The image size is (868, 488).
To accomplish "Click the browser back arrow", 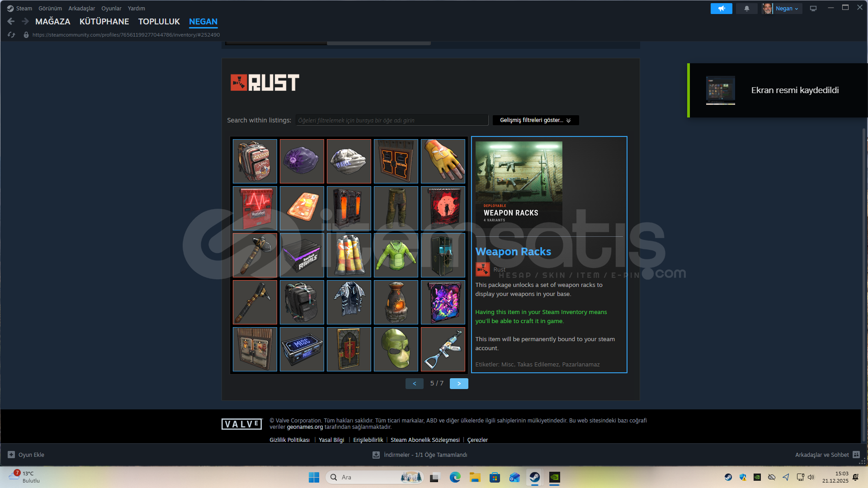I will (11, 21).
